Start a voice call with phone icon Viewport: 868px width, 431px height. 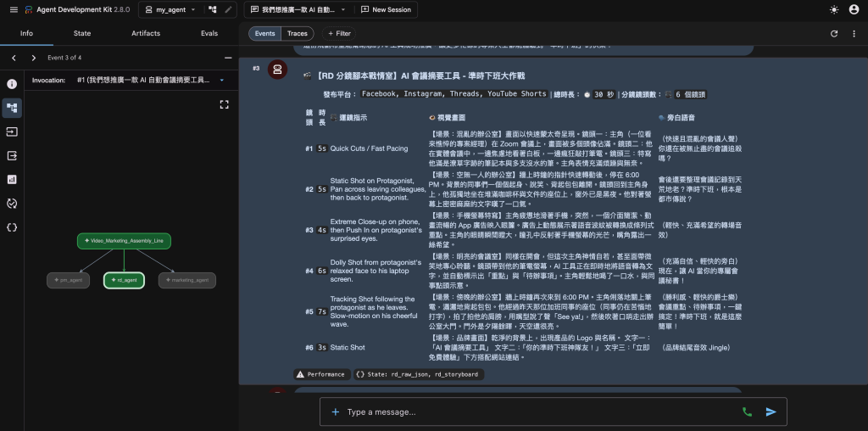pos(747,411)
